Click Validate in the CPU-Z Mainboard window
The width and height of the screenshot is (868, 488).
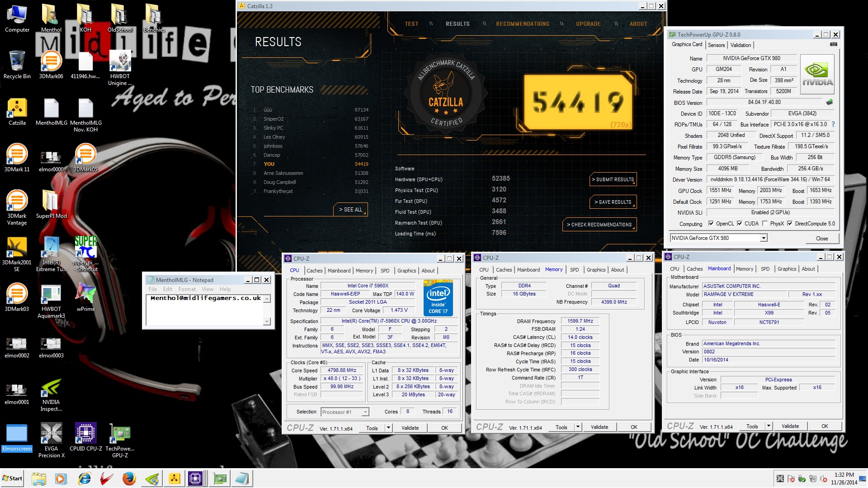point(790,426)
